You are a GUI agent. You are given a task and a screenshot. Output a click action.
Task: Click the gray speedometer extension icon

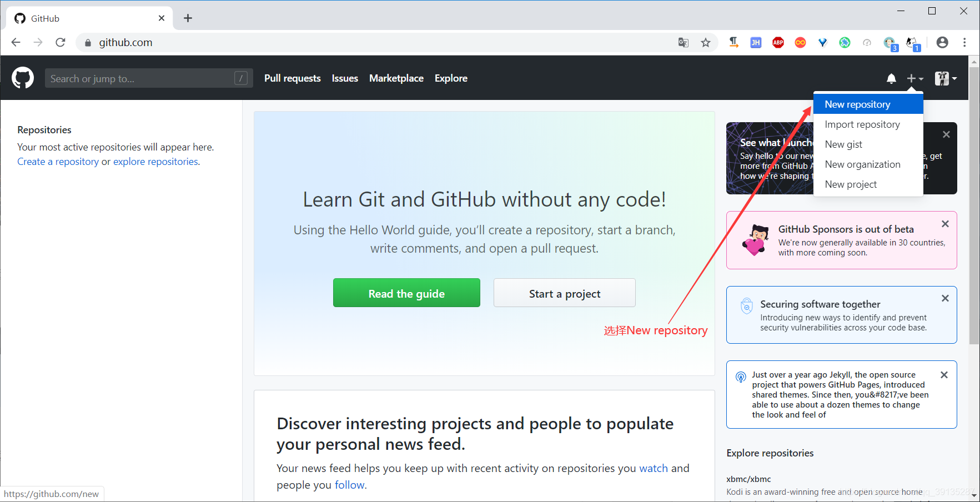tap(867, 42)
